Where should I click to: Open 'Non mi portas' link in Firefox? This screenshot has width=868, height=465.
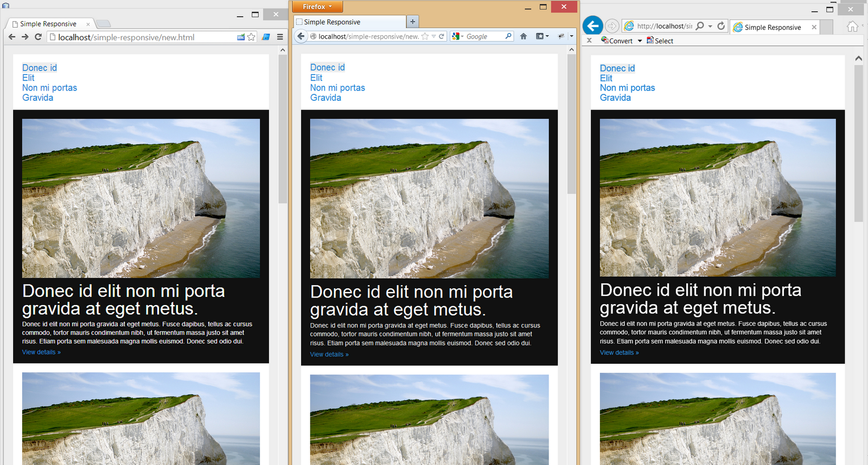click(x=337, y=88)
